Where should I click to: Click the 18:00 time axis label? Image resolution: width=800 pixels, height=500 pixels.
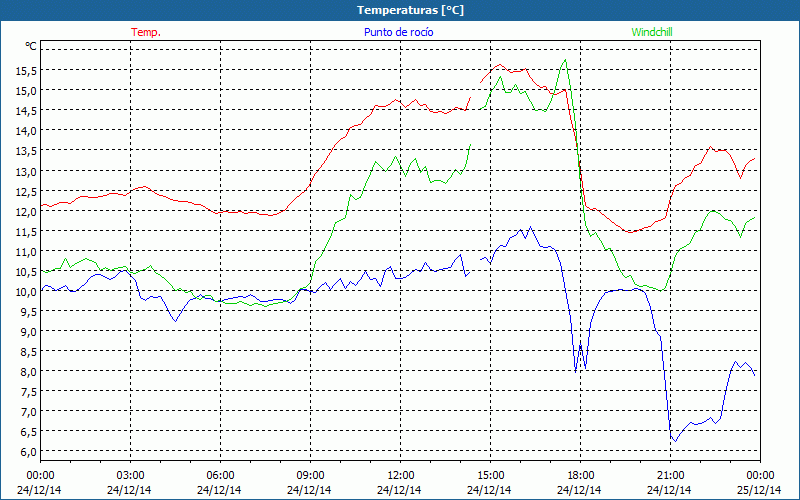[x=581, y=476]
